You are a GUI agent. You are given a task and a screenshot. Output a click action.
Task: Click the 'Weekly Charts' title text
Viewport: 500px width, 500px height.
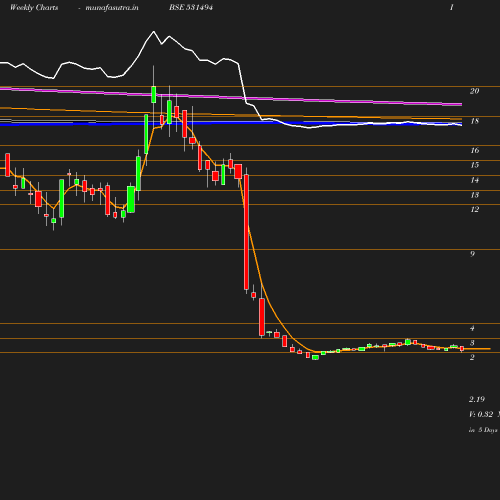coord(34,8)
